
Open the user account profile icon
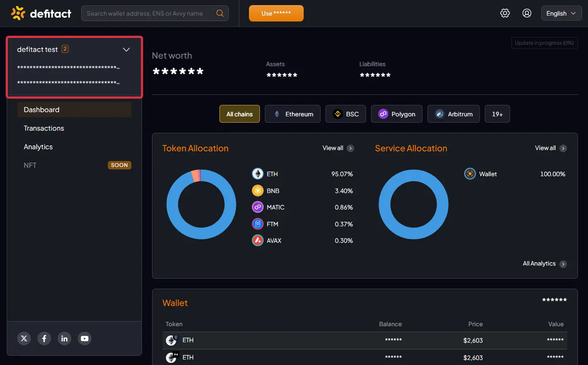(x=527, y=13)
